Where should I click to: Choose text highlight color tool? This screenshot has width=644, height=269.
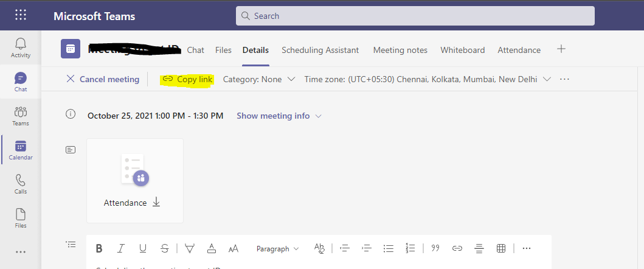tap(189, 248)
